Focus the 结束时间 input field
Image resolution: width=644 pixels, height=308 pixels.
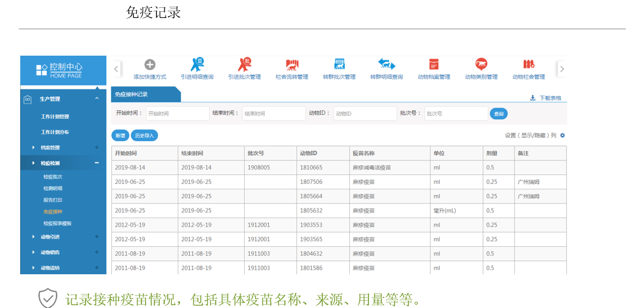tap(274, 114)
